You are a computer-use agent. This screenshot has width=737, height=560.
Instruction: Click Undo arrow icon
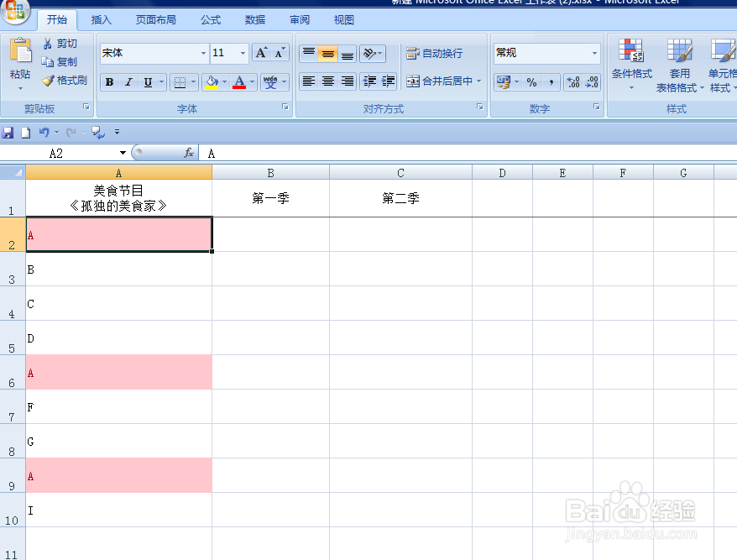click(x=44, y=133)
